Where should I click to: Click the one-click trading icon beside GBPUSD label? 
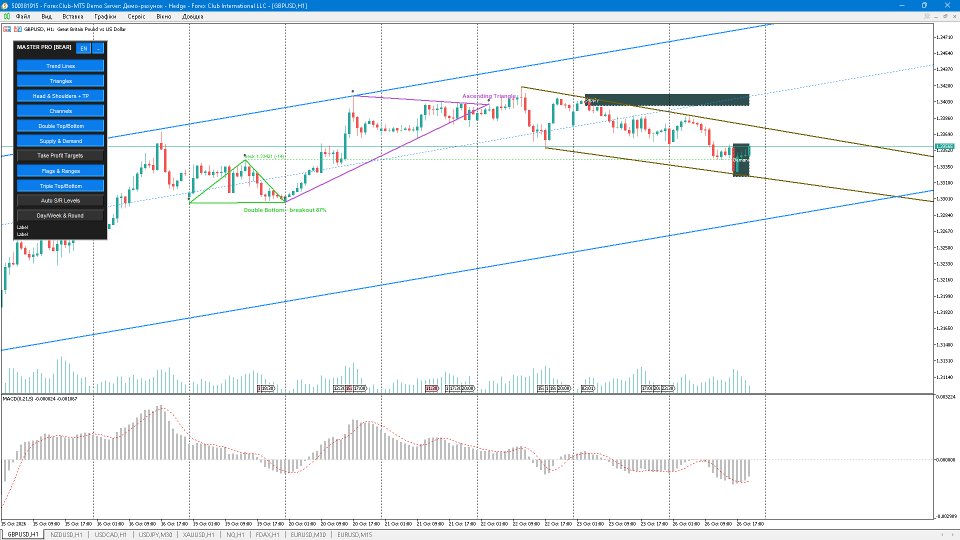[18, 29]
